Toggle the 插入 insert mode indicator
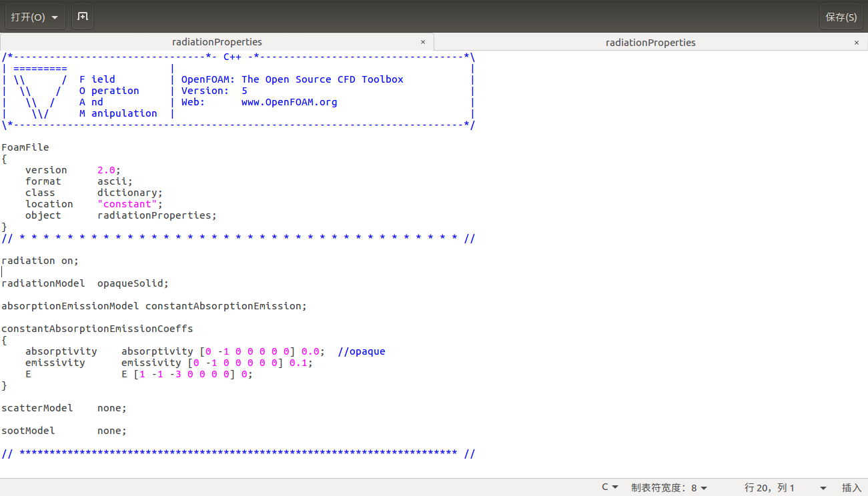The width and height of the screenshot is (868, 496). click(x=851, y=487)
